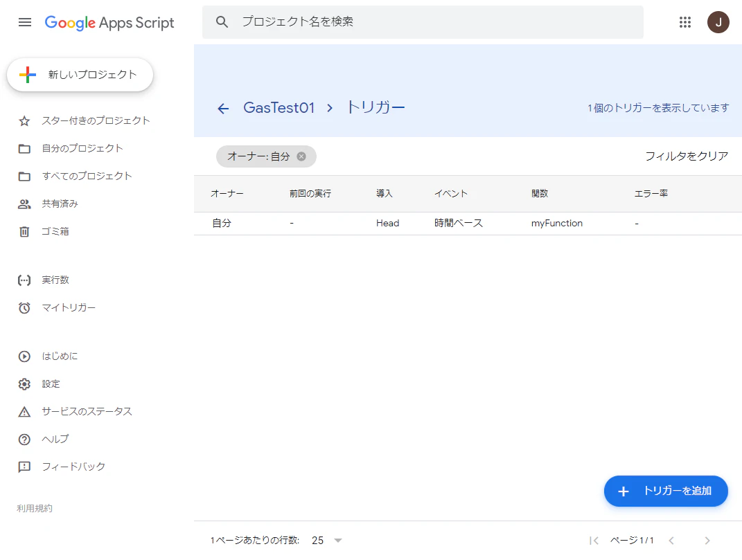Click the ページ 1 / 1 indicator
742x560 pixels.
(x=632, y=540)
